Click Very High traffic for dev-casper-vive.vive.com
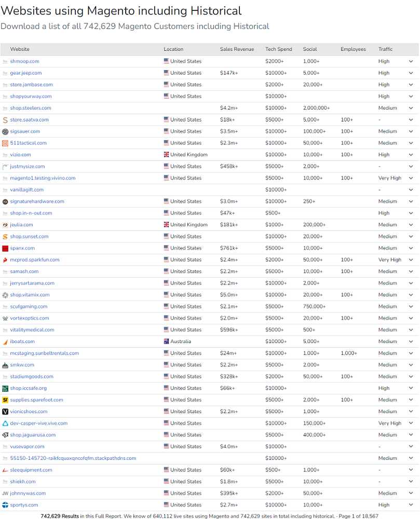 pyautogui.click(x=389, y=423)
